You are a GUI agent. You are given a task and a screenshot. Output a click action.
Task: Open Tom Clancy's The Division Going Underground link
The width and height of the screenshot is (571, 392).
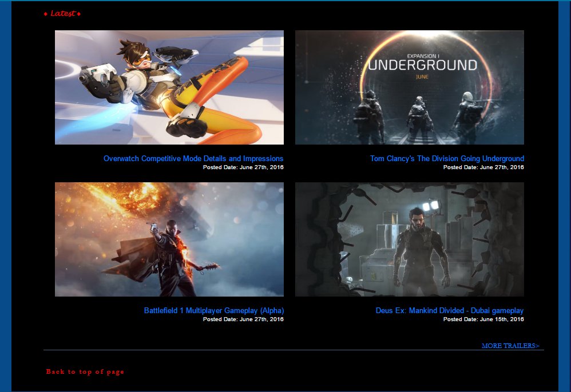[x=447, y=158]
